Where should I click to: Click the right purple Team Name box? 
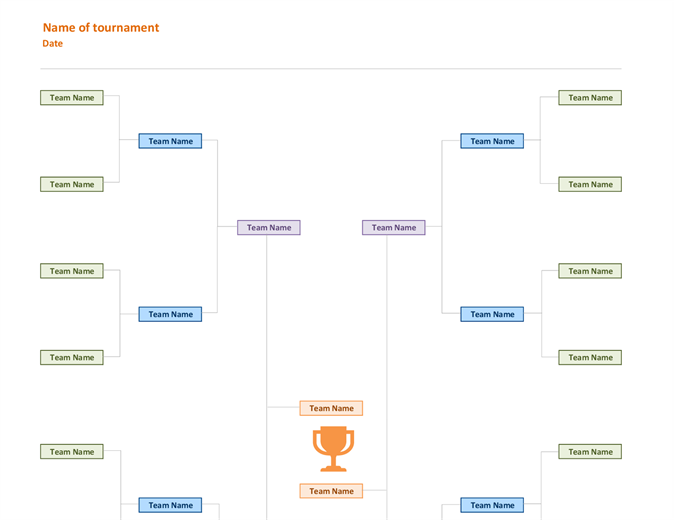[x=393, y=228]
